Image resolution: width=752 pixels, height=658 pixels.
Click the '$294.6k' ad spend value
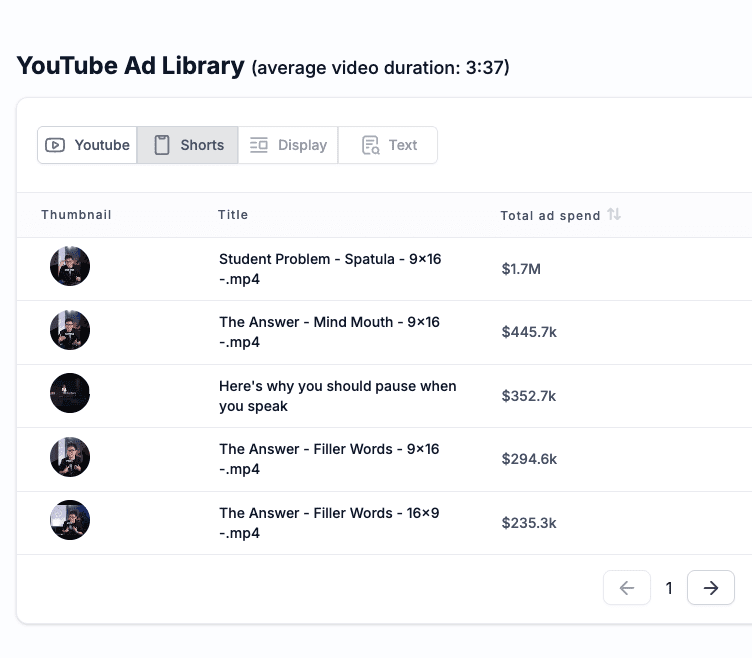pyautogui.click(x=529, y=459)
